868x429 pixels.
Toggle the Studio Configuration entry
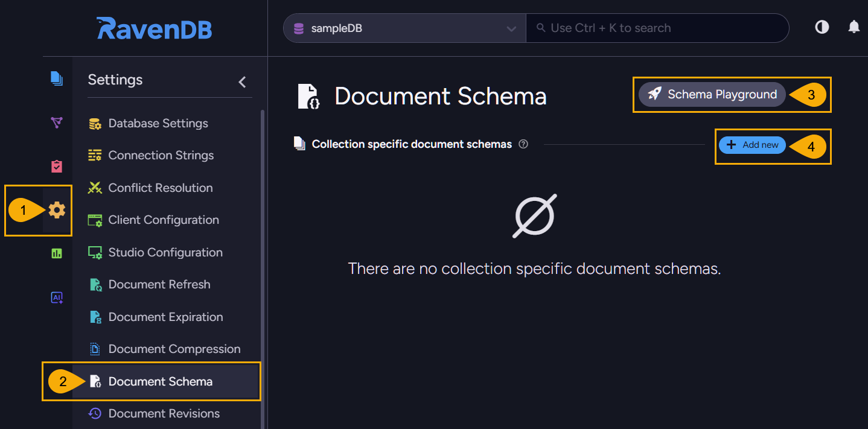coord(165,252)
